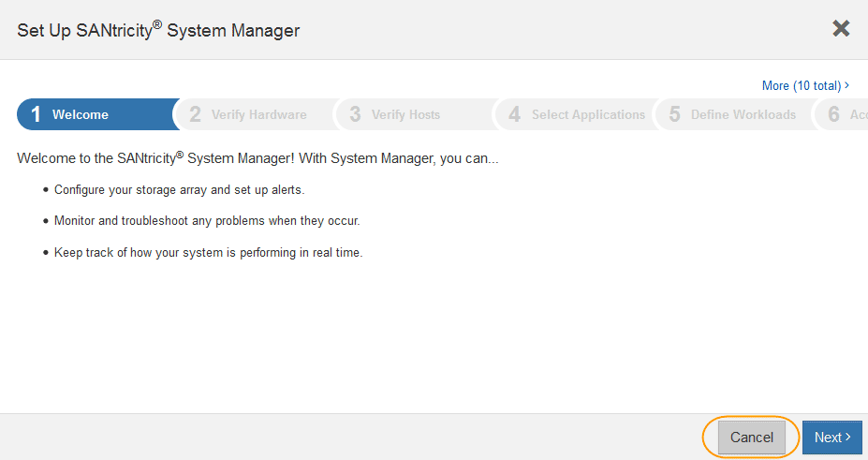
Task: Click the number 1 step badge
Action: click(36, 114)
